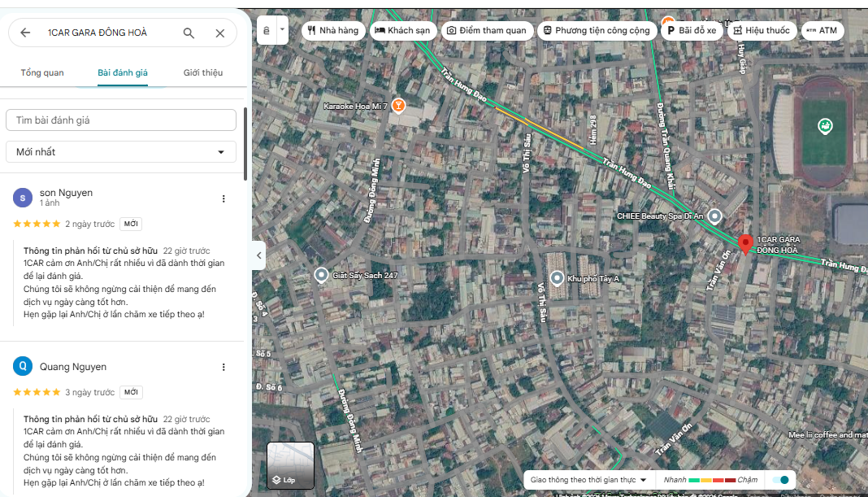The image size is (868, 497).
Task: Click the Giặt Sấy Sạch 247 marker
Action: 321,275
